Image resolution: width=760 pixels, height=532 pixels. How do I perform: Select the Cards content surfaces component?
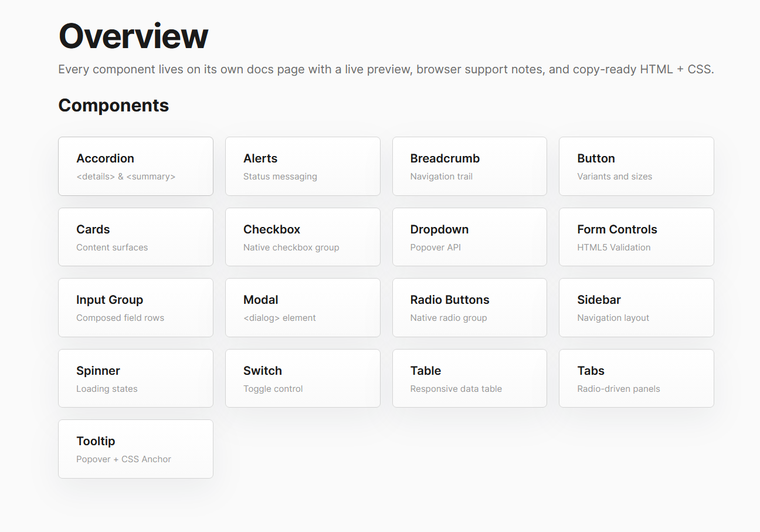click(135, 237)
